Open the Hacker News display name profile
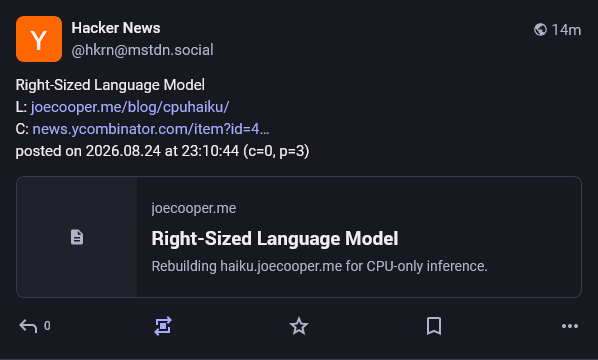This screenshot has height=360, width=598. click(116, 28)
